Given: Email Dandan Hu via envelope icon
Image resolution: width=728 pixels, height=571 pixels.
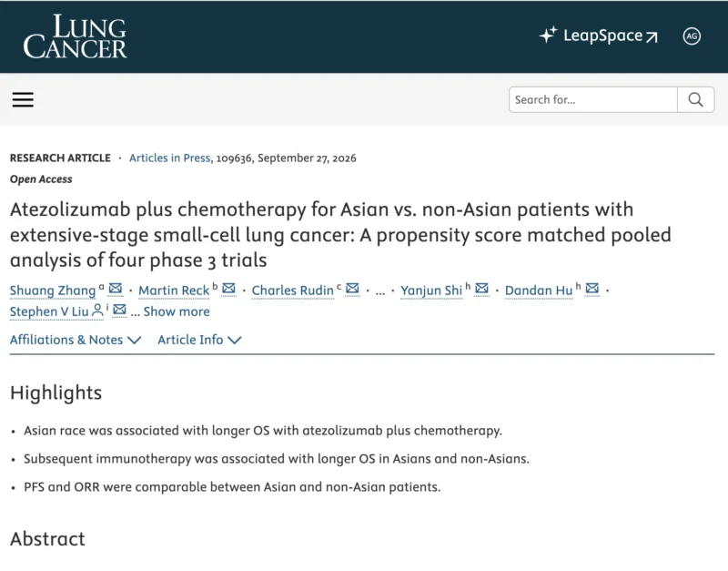Looking at the screenshot, I should pos(592,289).
